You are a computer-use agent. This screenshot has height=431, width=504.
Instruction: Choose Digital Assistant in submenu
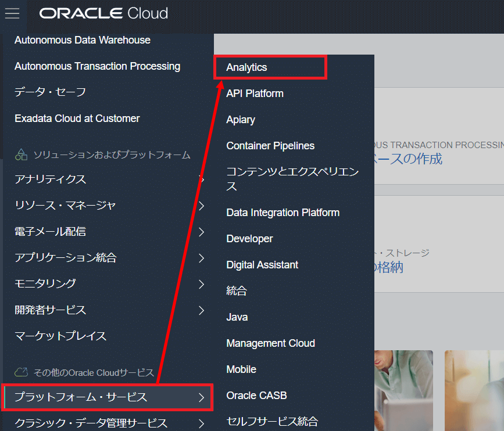[x=262, y=265]
